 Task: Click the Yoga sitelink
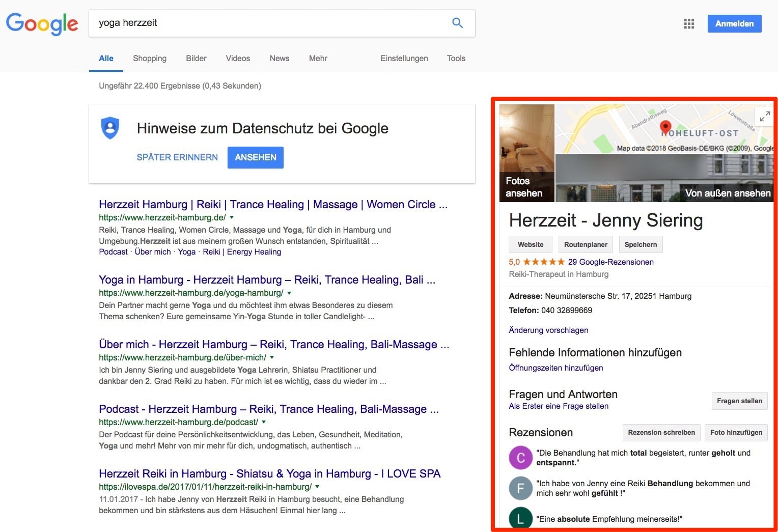click(x=187, y=251)
